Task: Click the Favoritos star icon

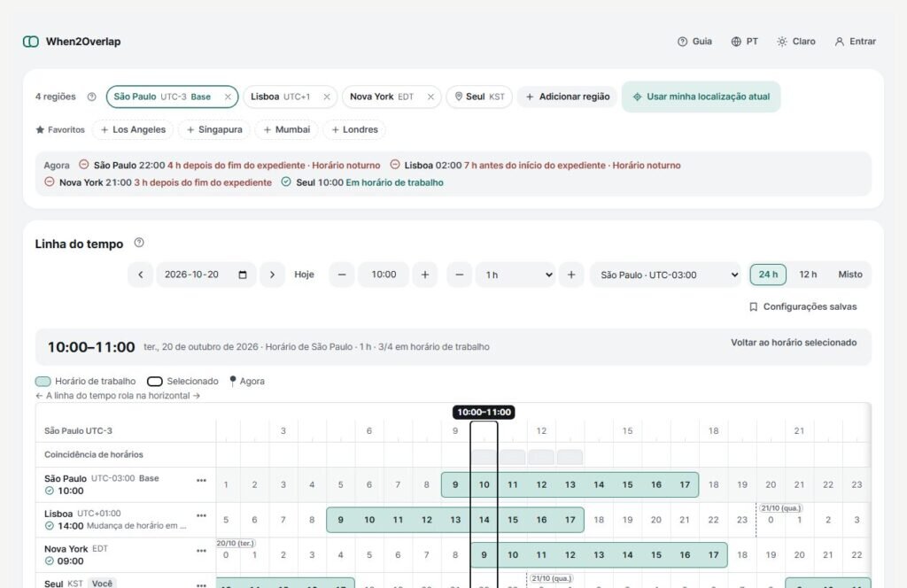Action: pyautogui.click(x=40, y=129)
